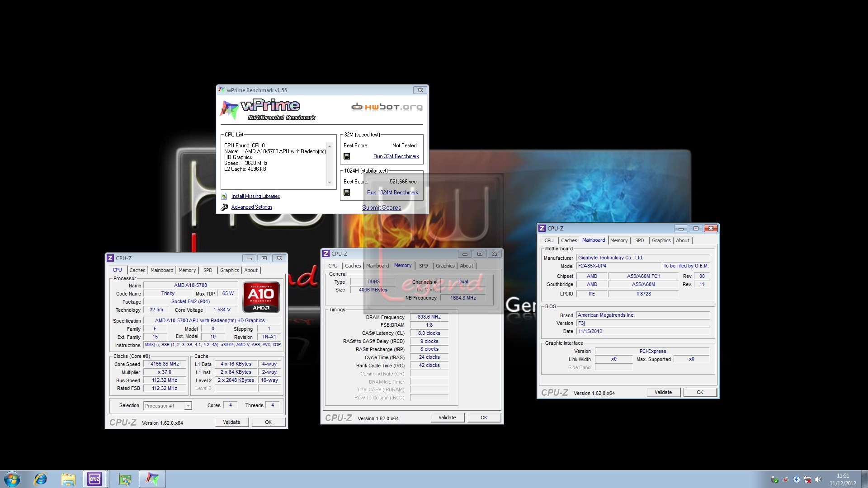The image size is (868, 488).
Task: Click the Multiplier value x 37.0
Action: pyautogui.click(x=165, y=372)
